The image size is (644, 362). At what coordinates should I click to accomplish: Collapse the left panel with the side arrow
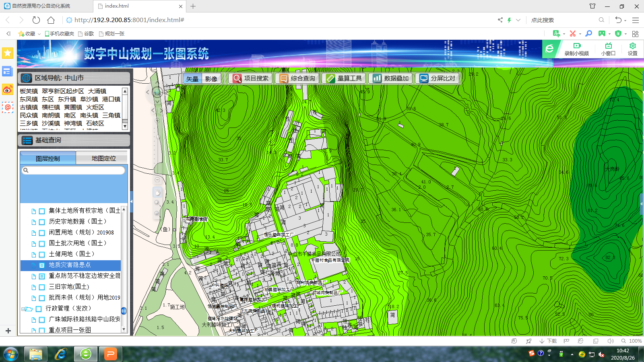pyautogui.click(x=131, y=201)
